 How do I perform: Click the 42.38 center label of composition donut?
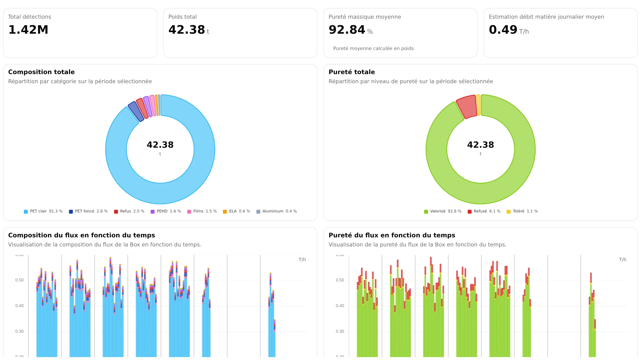tap(160, 145)
